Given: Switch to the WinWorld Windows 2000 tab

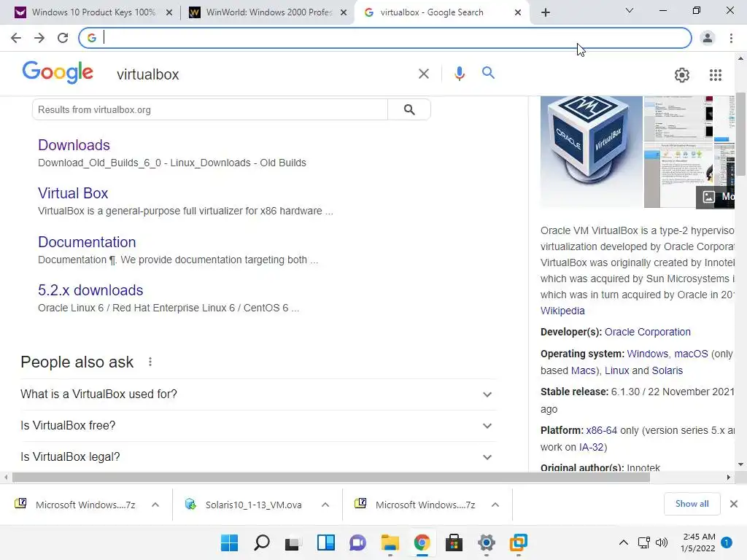Looking at the screenshot, I should pos(267,12).
